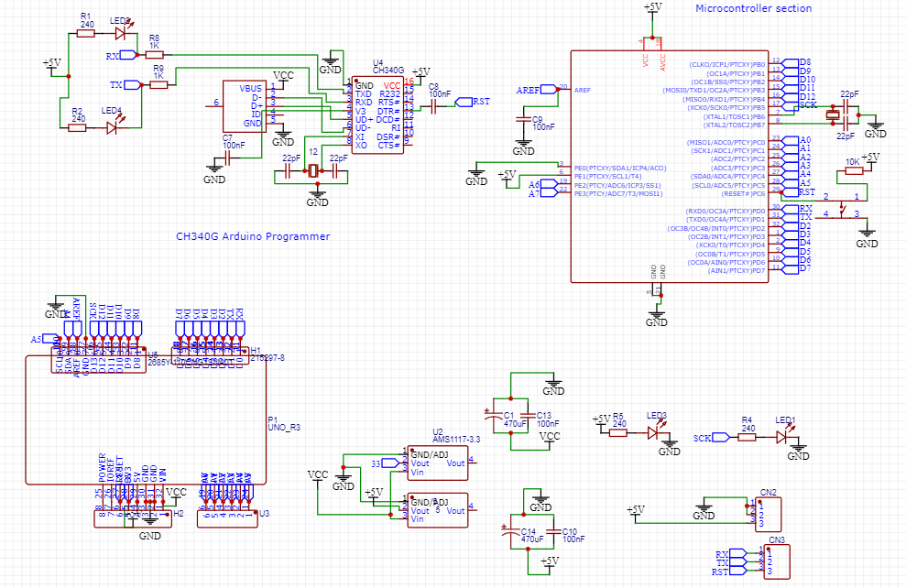Viewport: 906px width, 588px height.
Task: Click the LED4 diode symbol
Action: coord(113,127)
